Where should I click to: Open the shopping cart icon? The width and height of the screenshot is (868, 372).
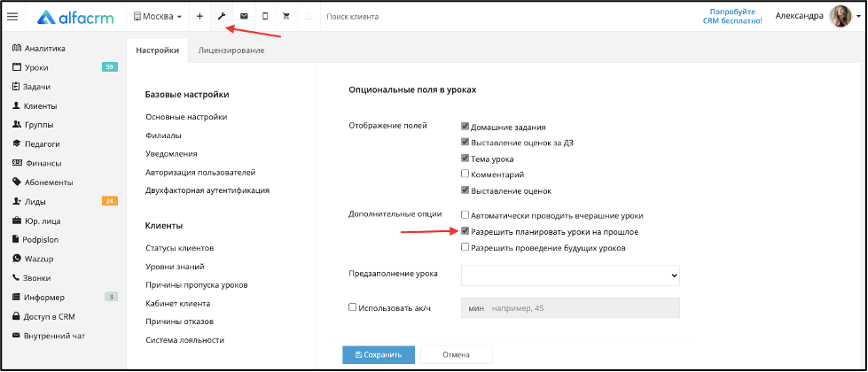(x=286, y=17)
